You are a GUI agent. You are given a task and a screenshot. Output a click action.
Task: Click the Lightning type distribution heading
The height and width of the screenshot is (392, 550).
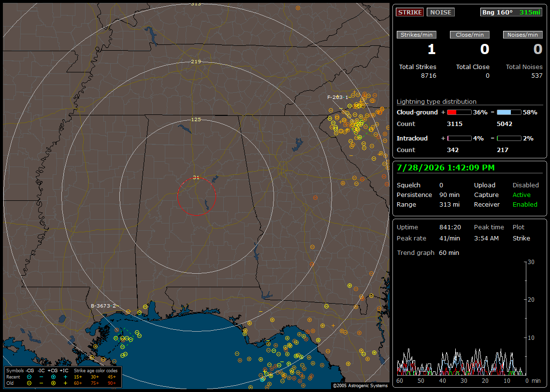pos(436,101)
